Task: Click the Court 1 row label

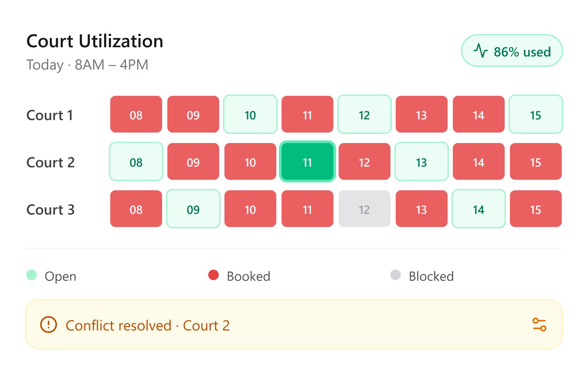Action: [x=50, y=115]
